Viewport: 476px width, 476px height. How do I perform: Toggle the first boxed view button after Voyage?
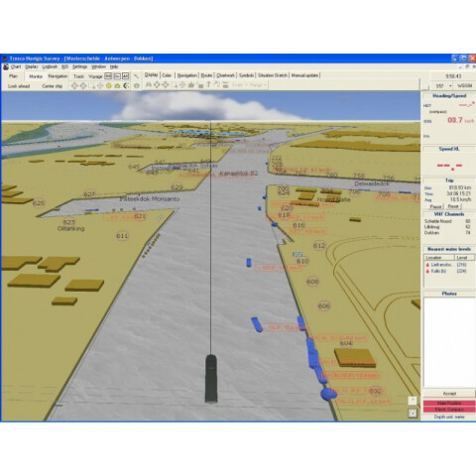[x=108, y=76]
